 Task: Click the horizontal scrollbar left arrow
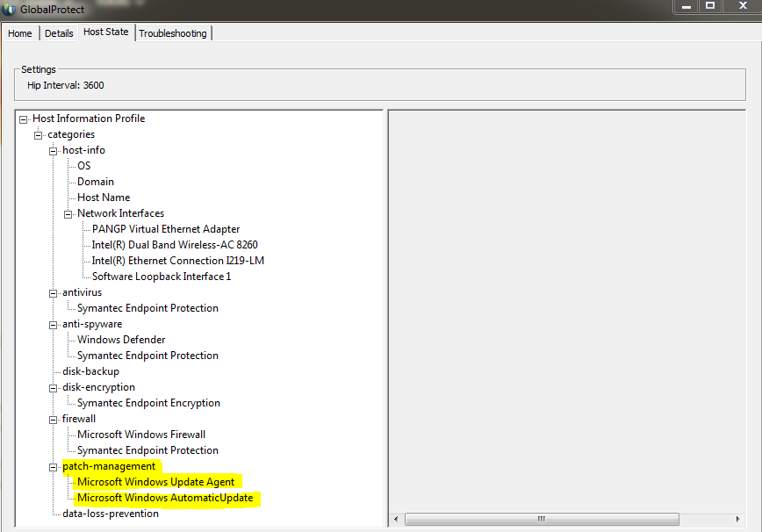click(x=396, y=519)
